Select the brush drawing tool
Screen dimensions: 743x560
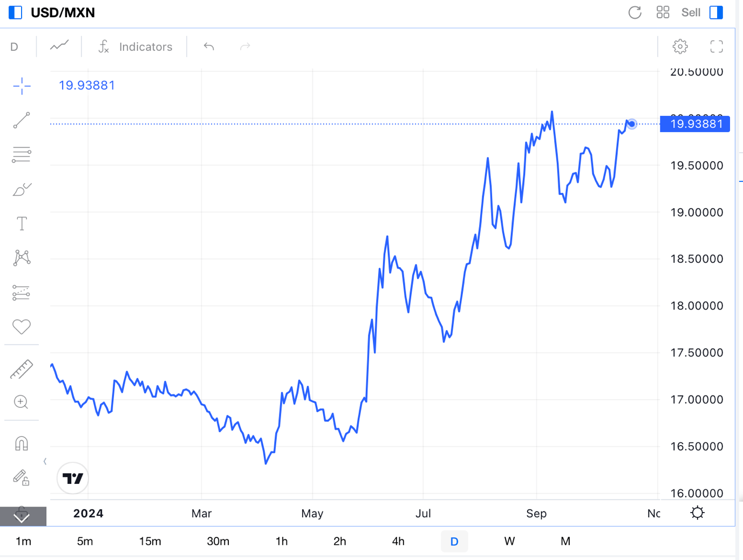coord(22,189)
